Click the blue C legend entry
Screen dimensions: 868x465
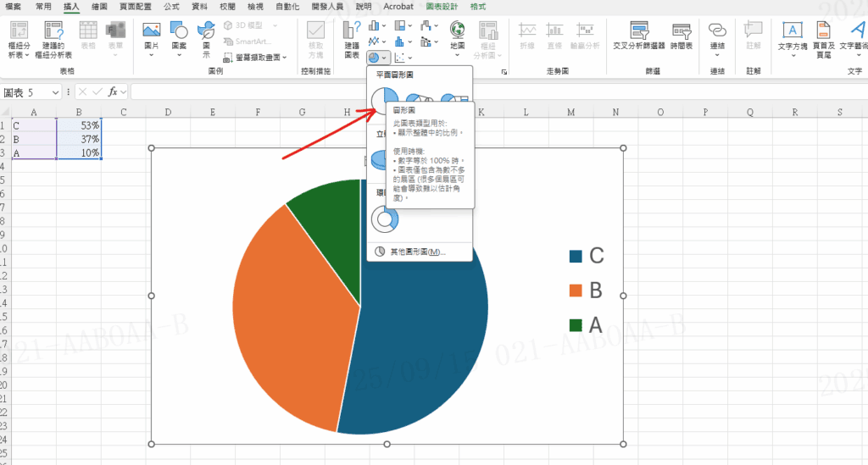coord(587,256)
